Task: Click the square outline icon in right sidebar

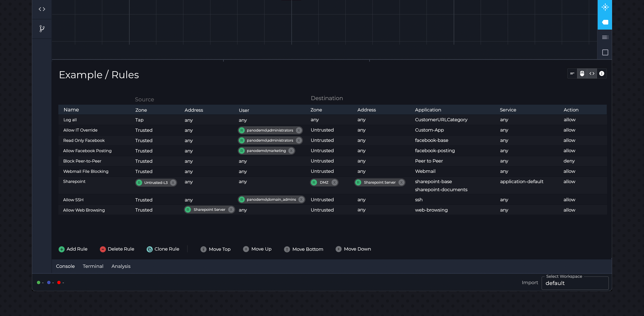Action: (606, 52)
